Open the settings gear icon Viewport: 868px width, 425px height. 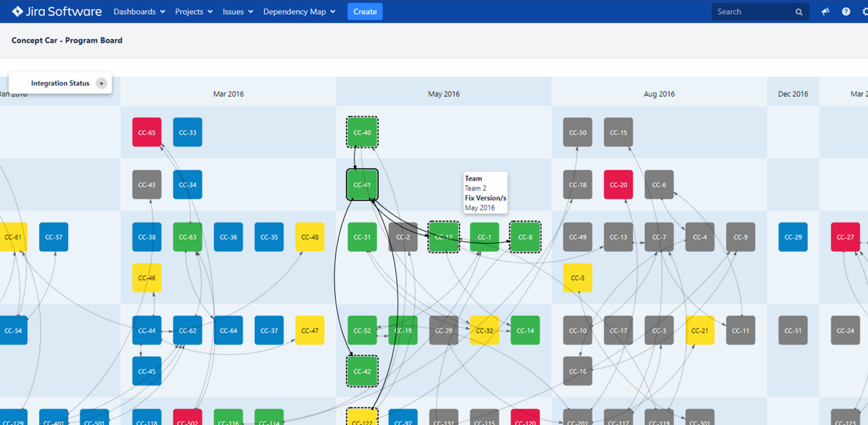(x=864, y=11)
